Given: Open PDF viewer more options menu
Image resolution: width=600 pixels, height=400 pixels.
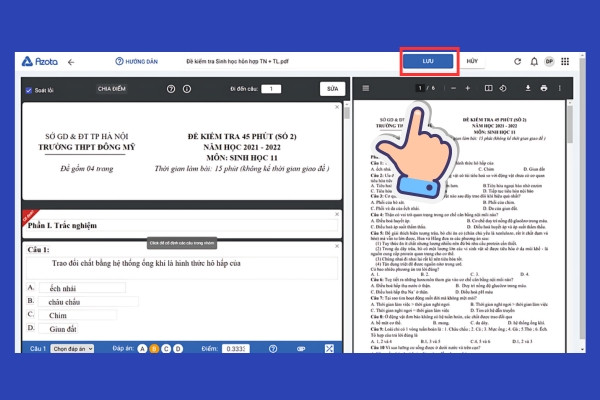Looking at the screenshot, I should 559,88.
